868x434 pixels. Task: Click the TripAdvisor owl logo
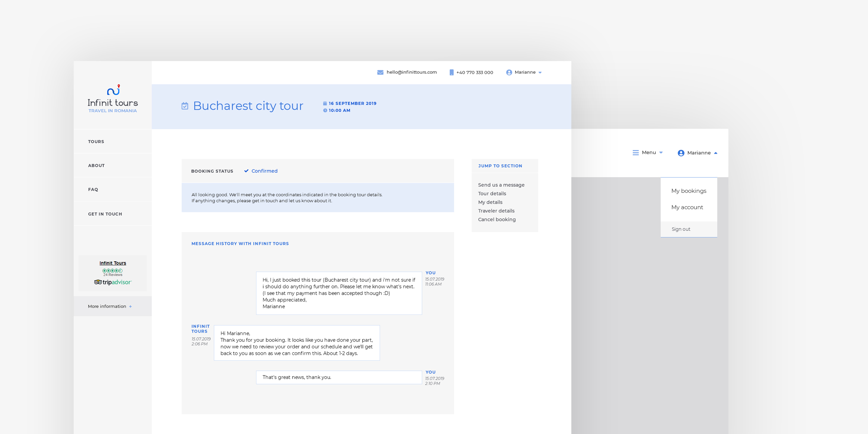click(98, 282)
